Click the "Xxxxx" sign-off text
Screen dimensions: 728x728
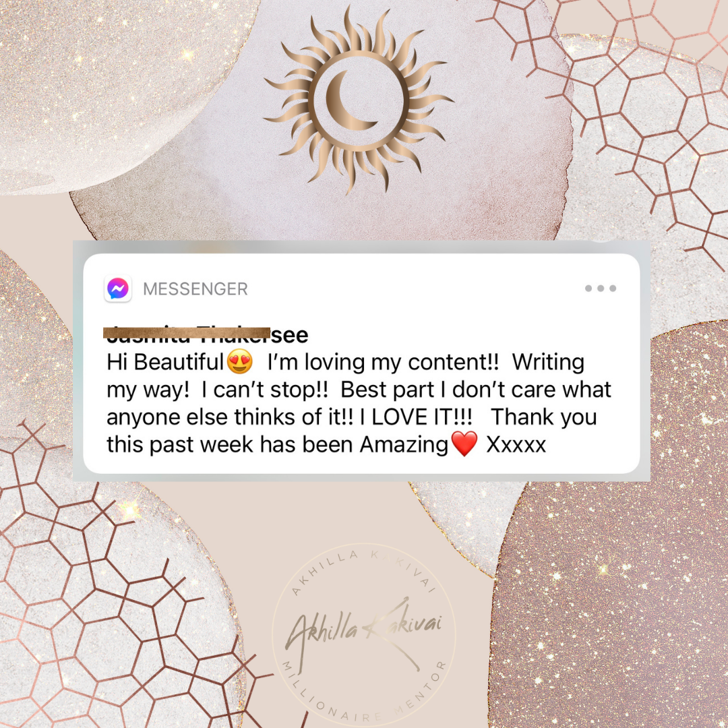[516, 445]
